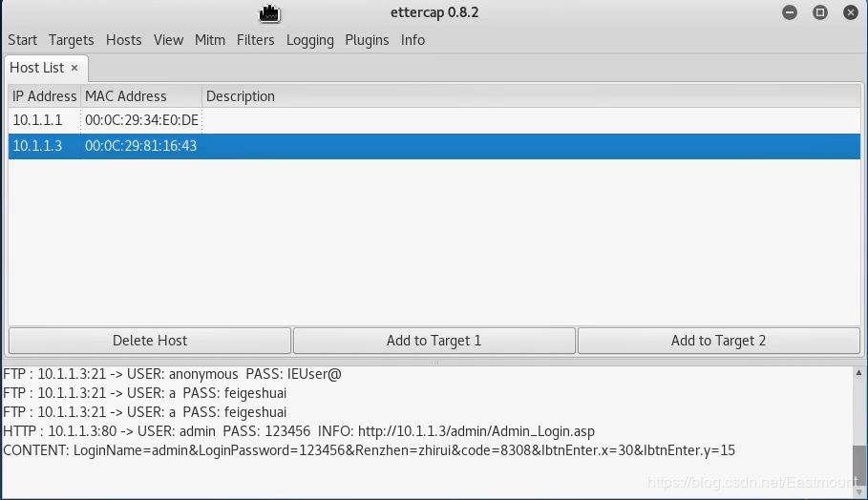The width and height of the screenshot is (868, 500).
Task: Click the log pane scroll-up arrow
Action: [859, 373]
